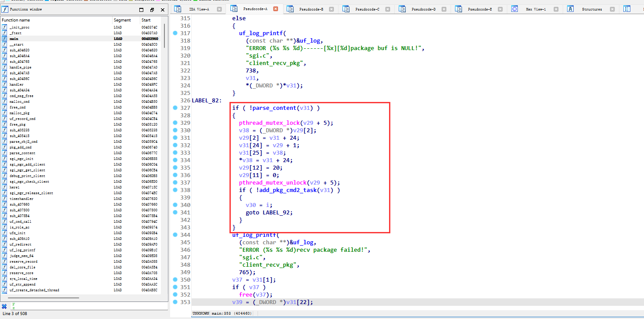The width and height of the screenshot is (644, 319).
Task: Close the quick filter with blue X icon
Action: tap(4, 306)
